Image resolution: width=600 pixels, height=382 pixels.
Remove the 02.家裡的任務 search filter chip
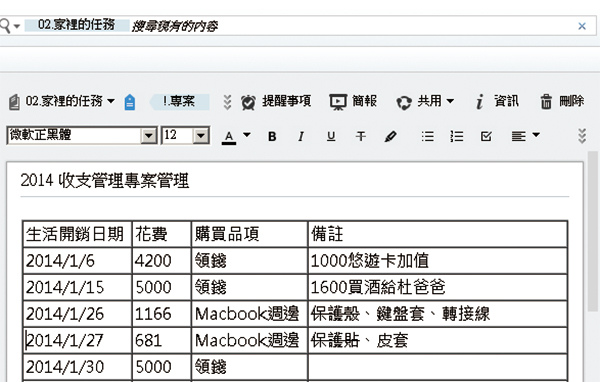pyautogui.click(x=77, y=25)
